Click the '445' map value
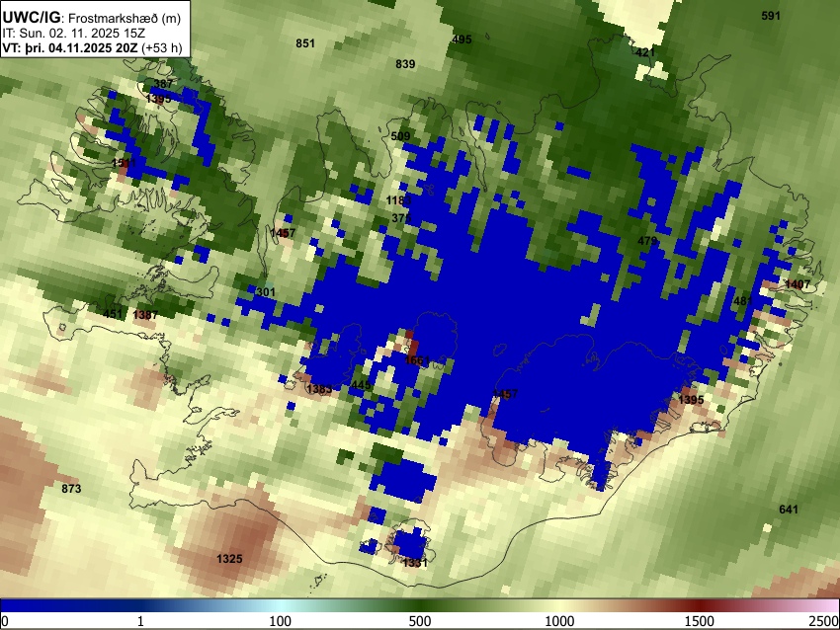Viewport: 840px width, 630px height. pyautogui.click(x=361, y=385)
